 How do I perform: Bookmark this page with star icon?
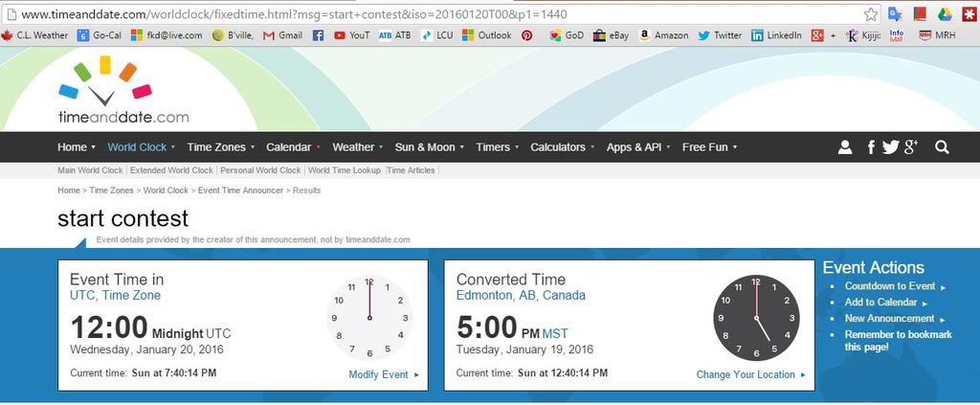871,14
